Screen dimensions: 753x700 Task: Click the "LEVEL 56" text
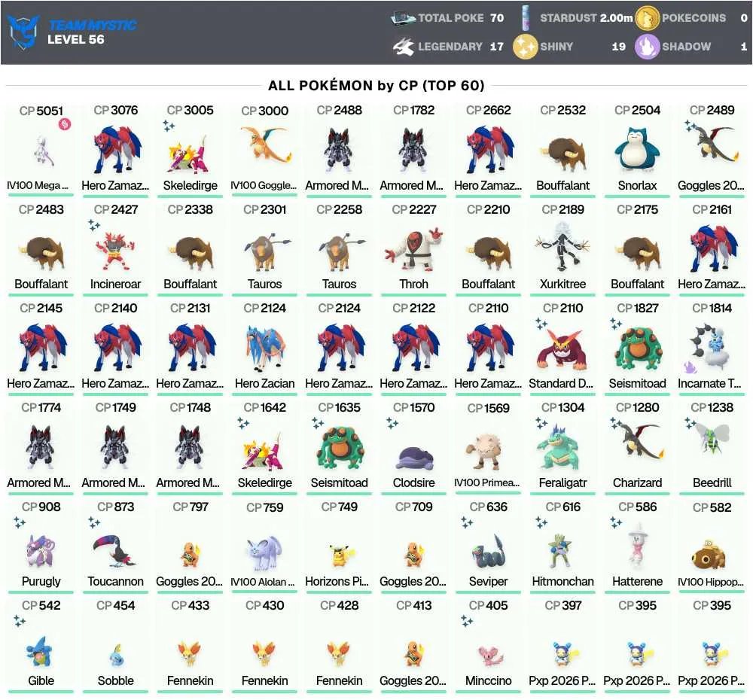click(76, 40)
